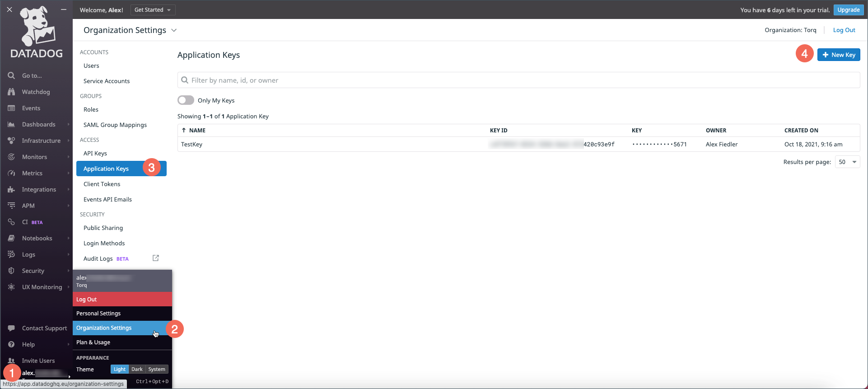Open Client Tokens page
The height and width of the screenshot is (389, 868).
(x=102, y=184)
